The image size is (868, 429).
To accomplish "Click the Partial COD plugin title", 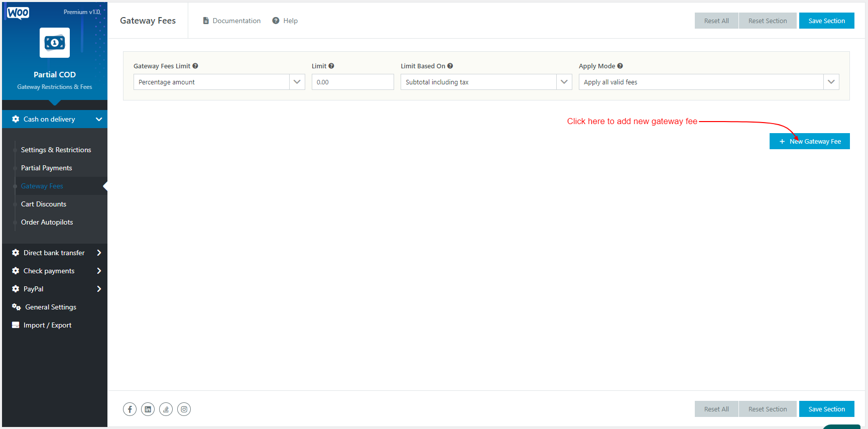I will [x=55, y=74].
